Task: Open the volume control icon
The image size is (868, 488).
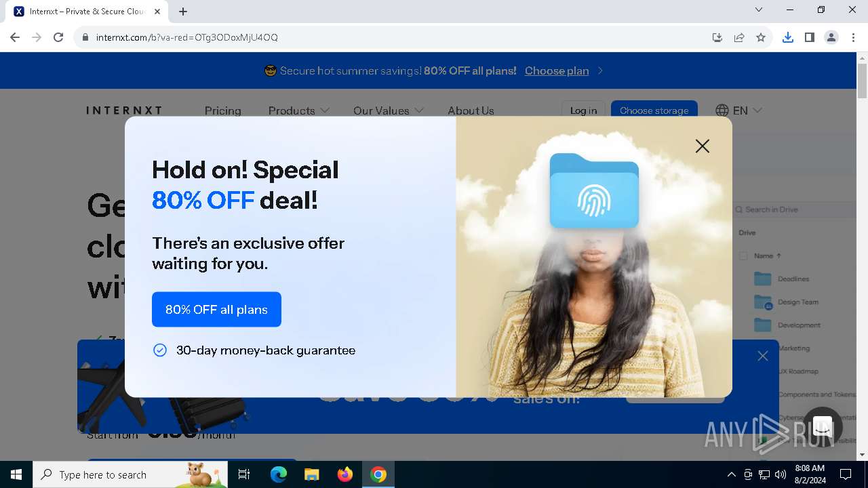Action: (781, 474)
